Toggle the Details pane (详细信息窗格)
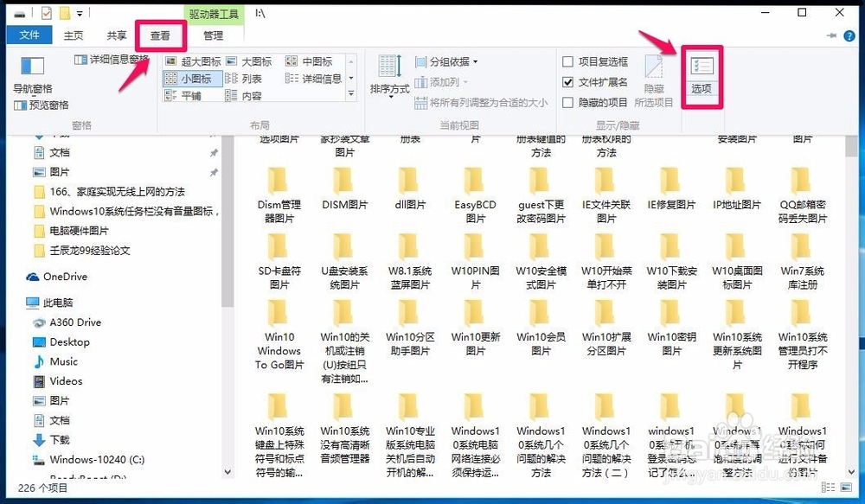 [x=112, y=59]
